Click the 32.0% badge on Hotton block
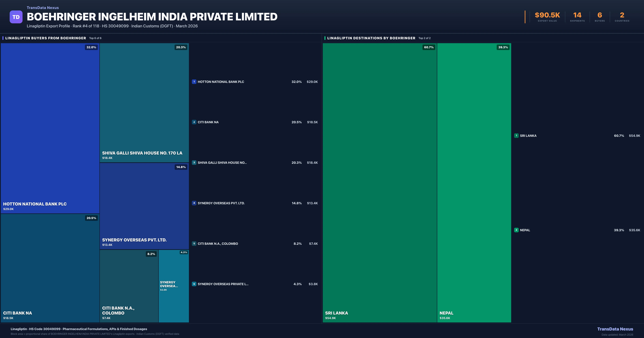644x338 pixels. (x=91, y=47)
